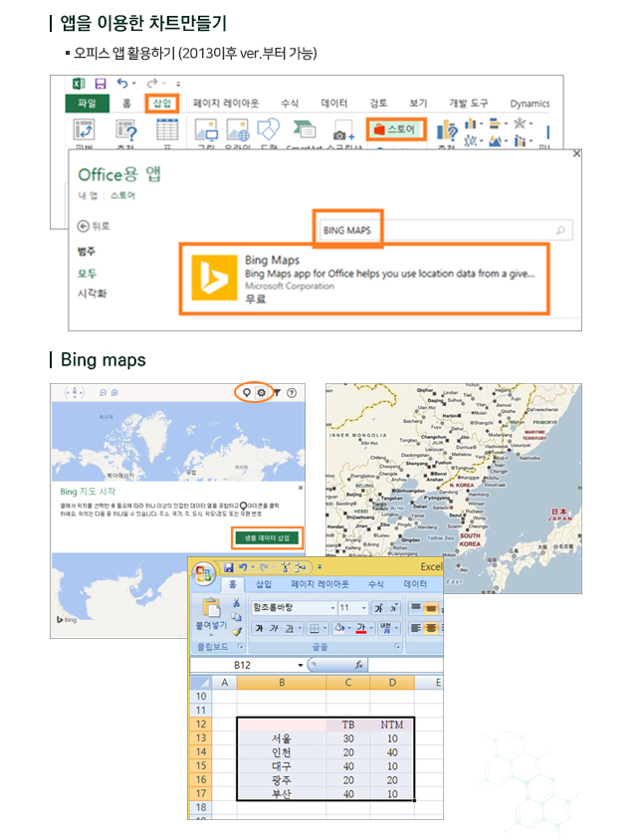Click the Table icon in Insert ribbon

[167, 130]
